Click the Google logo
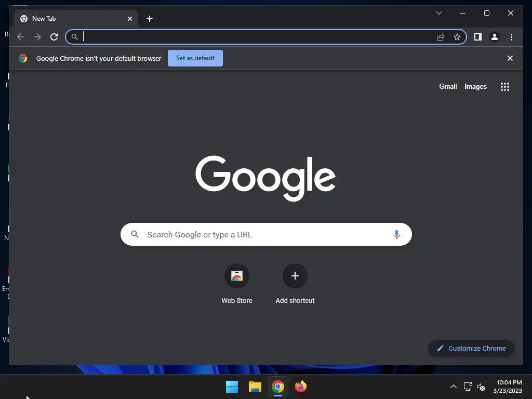 (265, 178)
